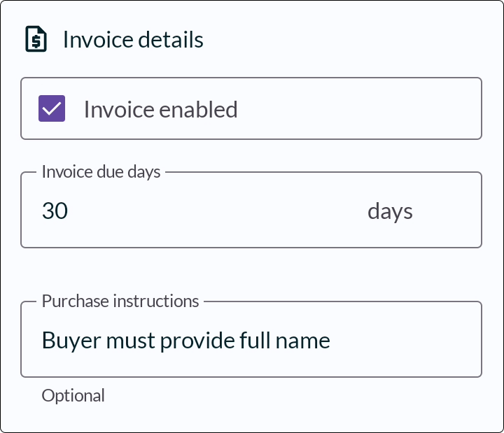Viewport: 504px width, 433px height.
Task: Click the Invoice due days field label
Action: [101, 172]
